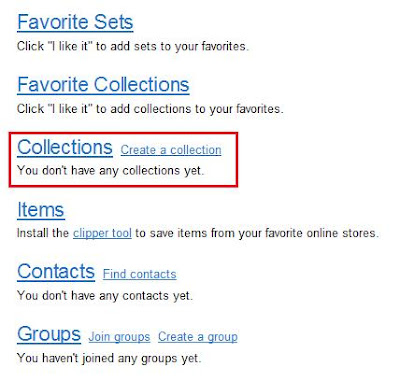This screenshot has height=381, width=400.
Task: Go to the Collections heading link
Action: (65, 147)
